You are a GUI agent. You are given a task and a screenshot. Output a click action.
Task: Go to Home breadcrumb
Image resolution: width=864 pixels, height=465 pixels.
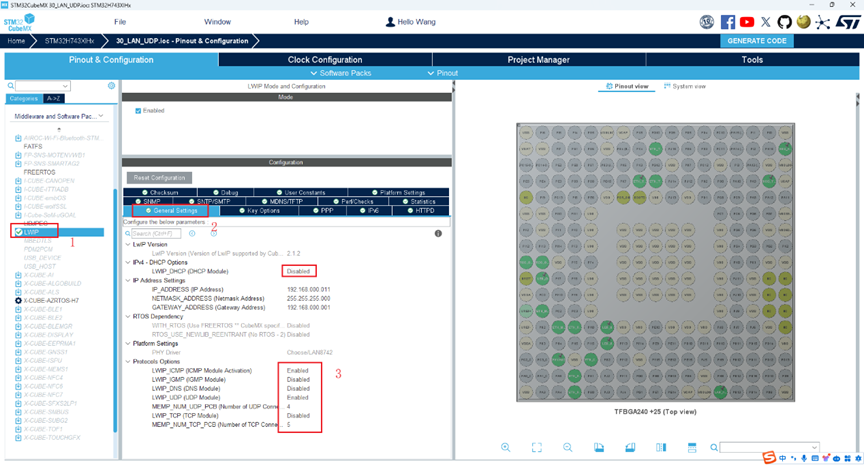pos(16,41)
